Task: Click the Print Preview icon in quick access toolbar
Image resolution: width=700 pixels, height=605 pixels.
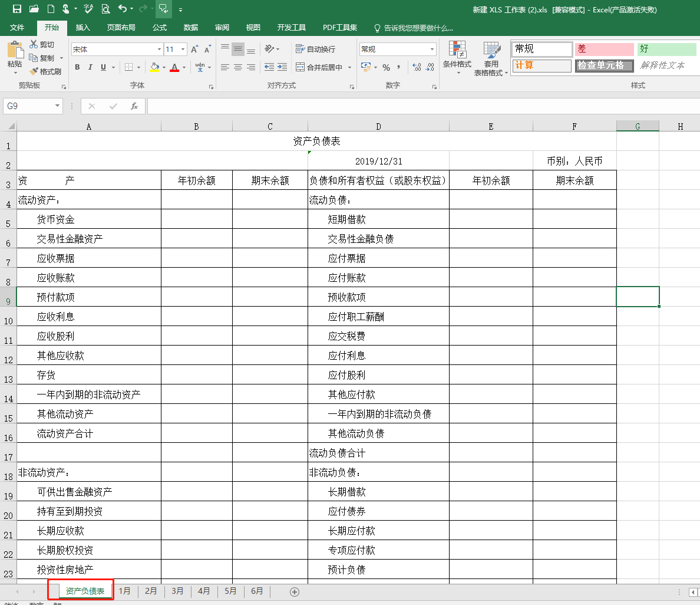Action: pyautogui.click(x=105, y=9)
